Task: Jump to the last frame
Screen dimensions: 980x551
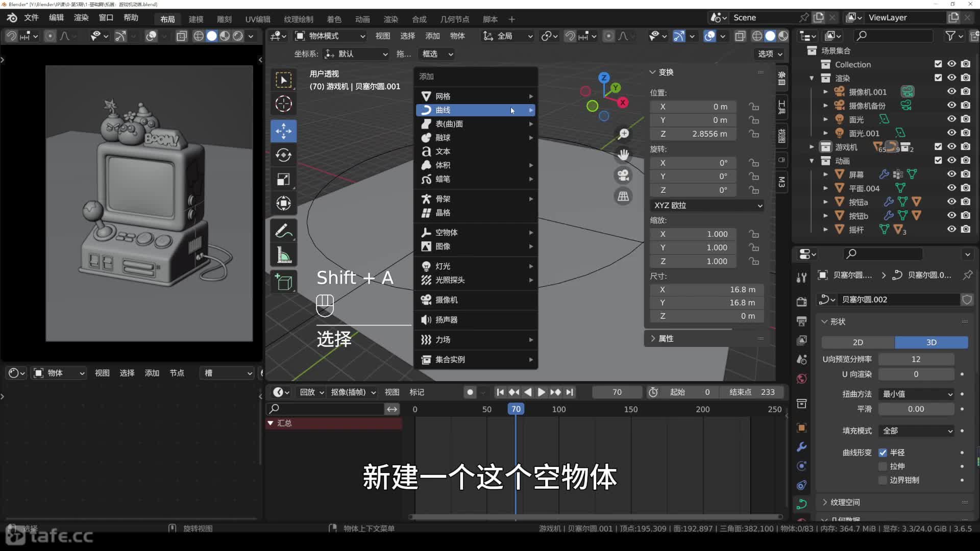Action: click(x=570, y=392)
